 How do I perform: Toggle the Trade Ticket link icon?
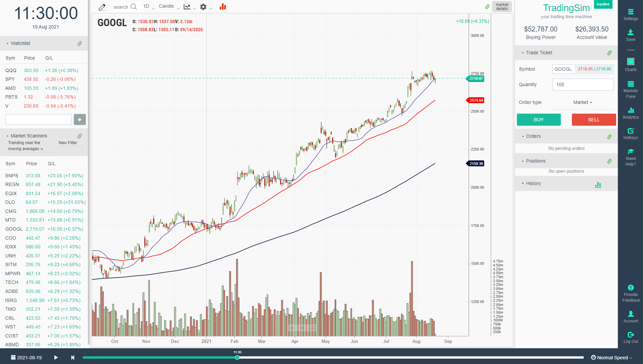[609, 53]
